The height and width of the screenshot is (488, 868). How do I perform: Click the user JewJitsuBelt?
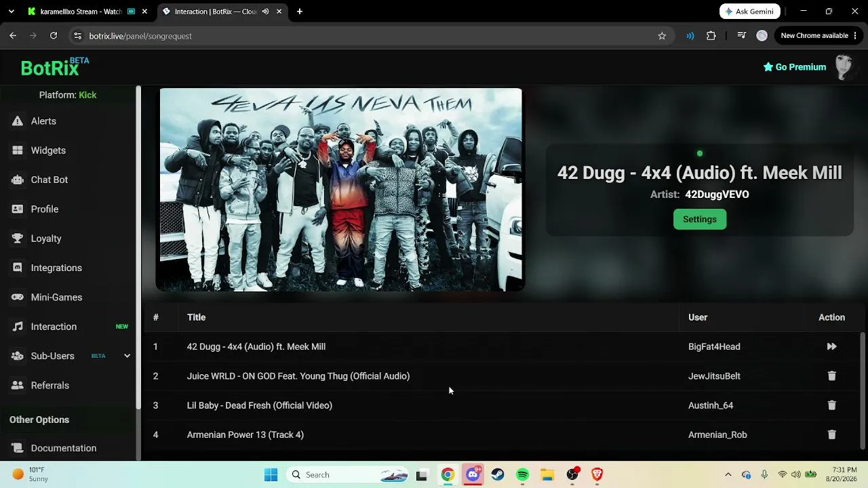pyautogui.click(x=714, y=376)
